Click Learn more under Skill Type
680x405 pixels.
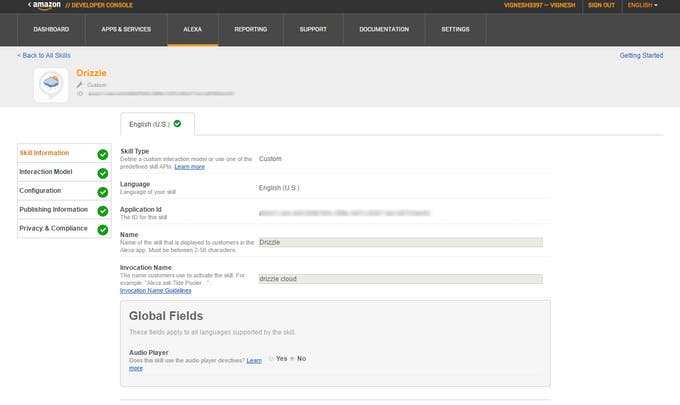click(x=190, y=167)
